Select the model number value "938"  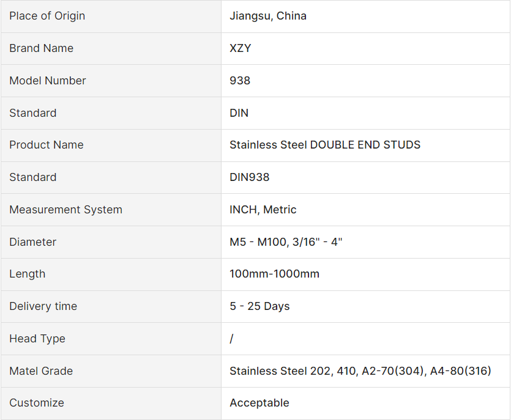coord(239,81)
